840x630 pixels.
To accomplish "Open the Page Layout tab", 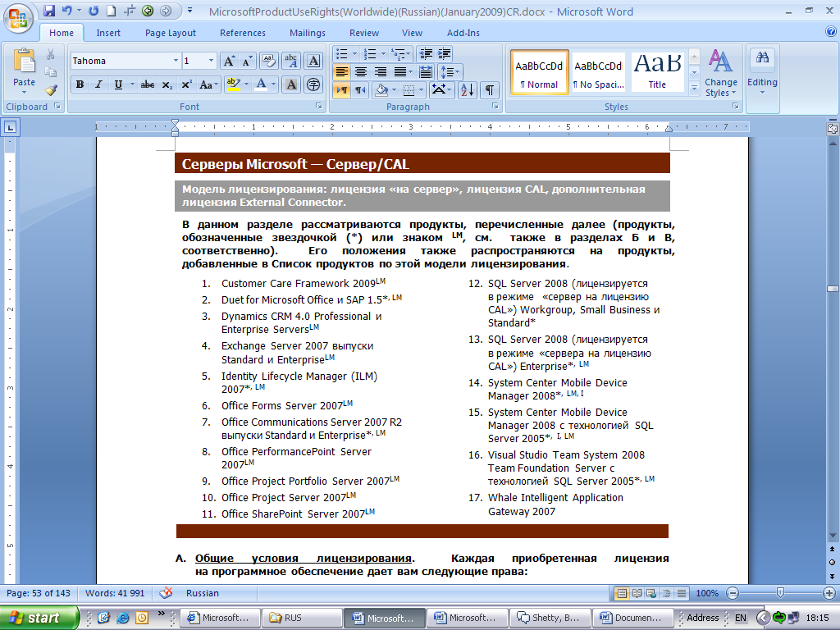I will click(x=171, y=33).
